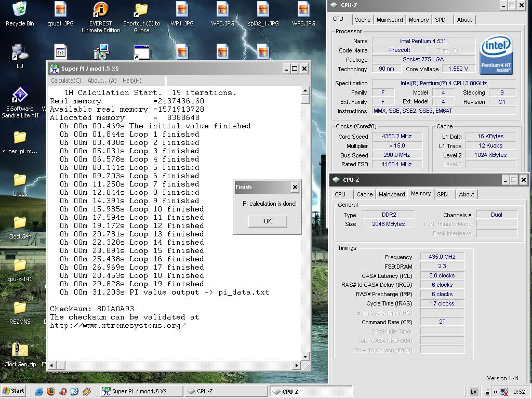Image resolution: width=532 pixels, height=399 pixels.
Task: Switch to Super PI taskbar button
Action: pos(141,391)
